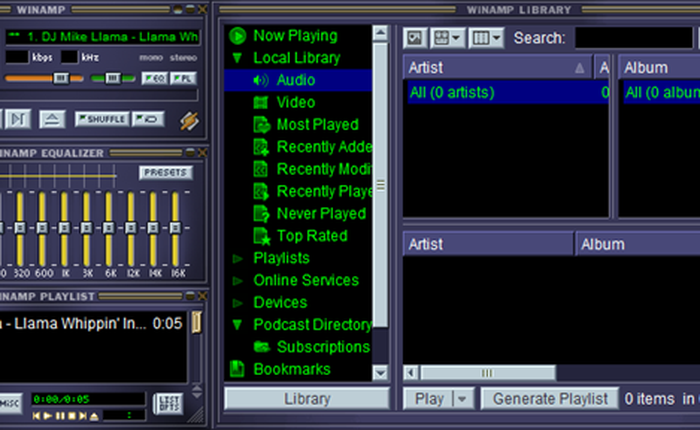This screenshot has width=700, height=430.
Task: Click the Recently Added view icon
Action: [261, 147]
